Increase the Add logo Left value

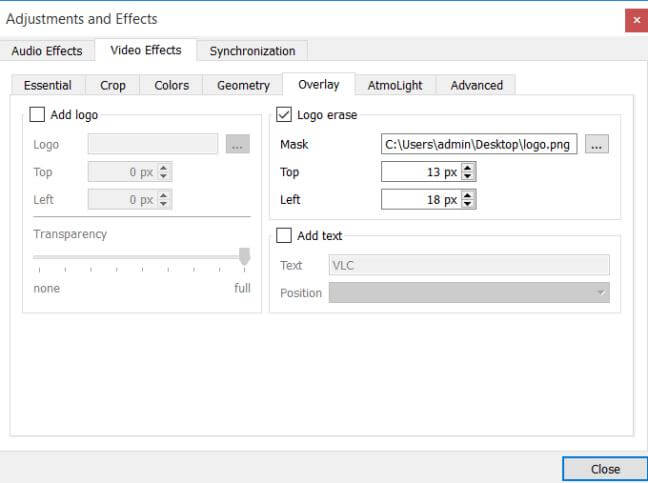[x=164, y=195]
